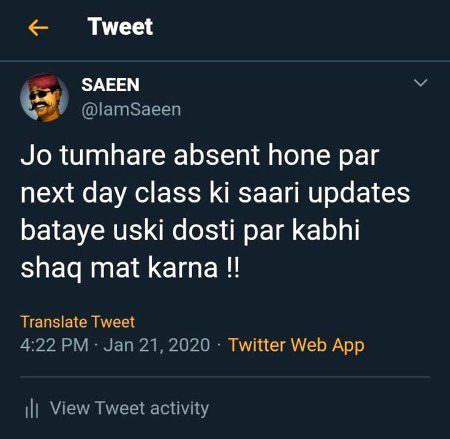The width and height of the screenshot is (450, 439).
Task: Go back using the orange arrow
Action: tap(38, 27)
